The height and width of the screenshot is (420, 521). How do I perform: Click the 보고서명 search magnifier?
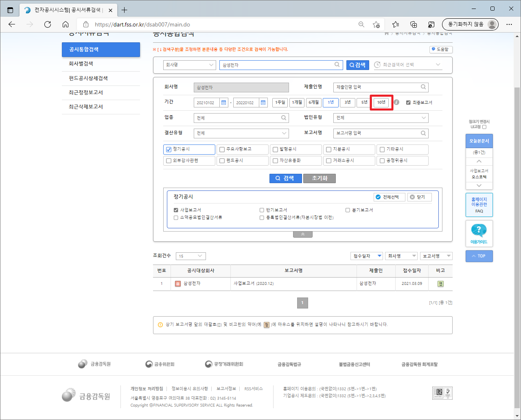pyautogui.click(x=423, y=133)
